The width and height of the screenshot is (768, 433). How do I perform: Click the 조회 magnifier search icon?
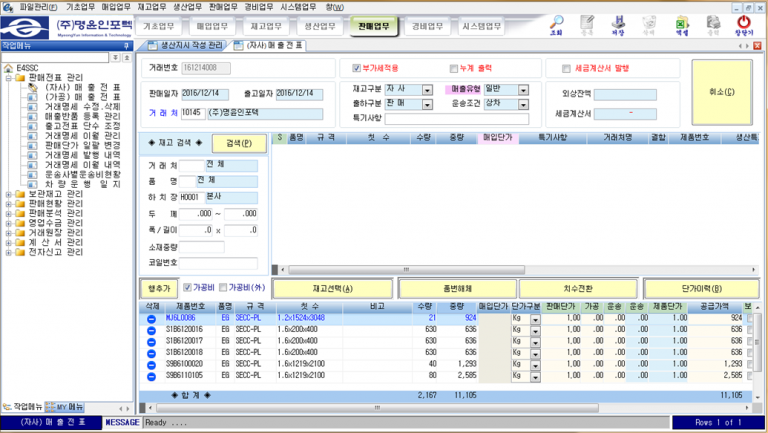556,21
